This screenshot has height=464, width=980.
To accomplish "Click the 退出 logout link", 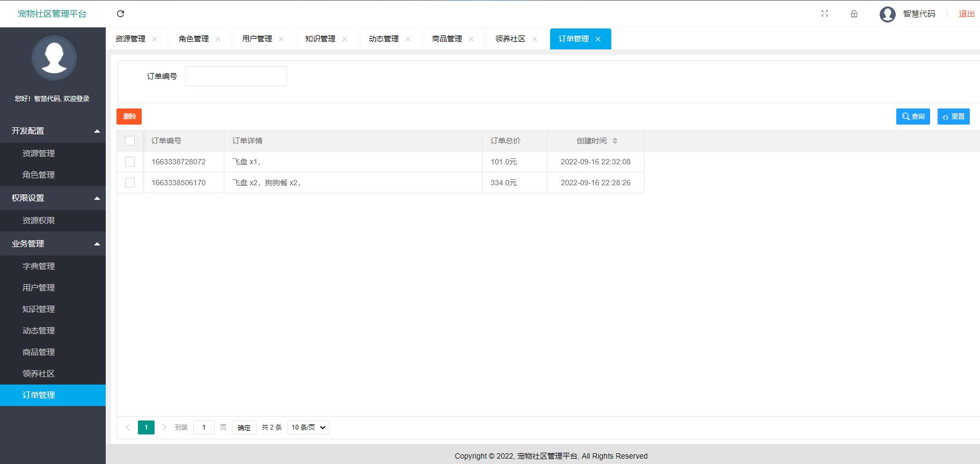I will pos(967,14).
